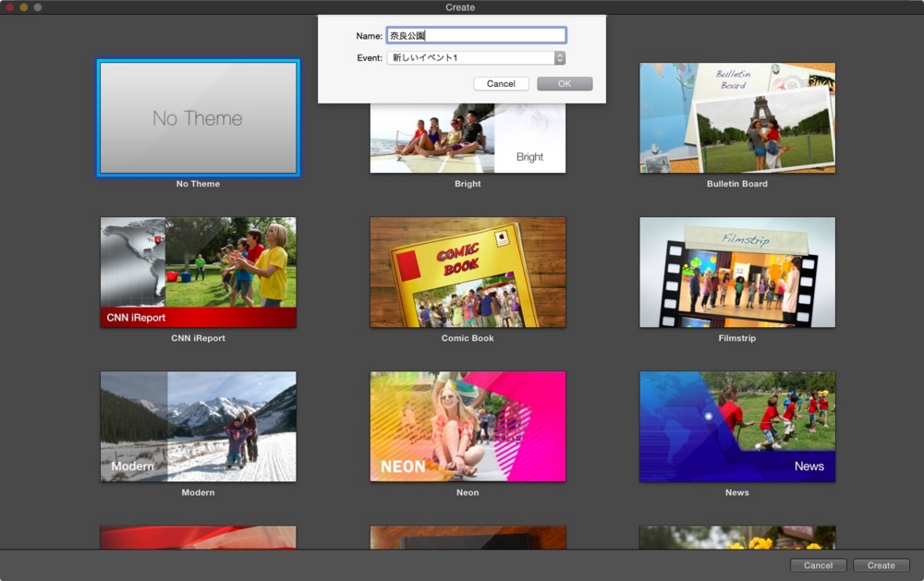This screenshot has width=924, height=581.
Task: Click the Name text field
Action: pyautogui.click(x=476, y=35)
